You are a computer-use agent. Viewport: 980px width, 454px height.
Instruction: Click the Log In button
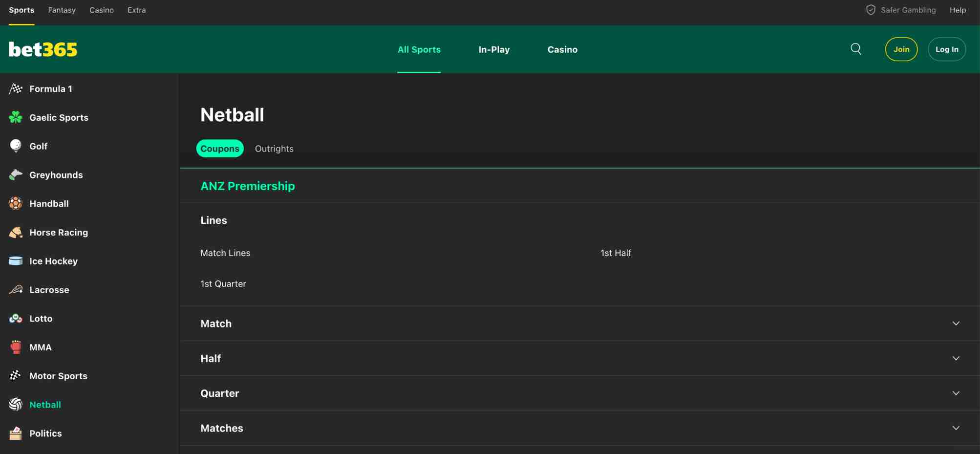point(947,49)
